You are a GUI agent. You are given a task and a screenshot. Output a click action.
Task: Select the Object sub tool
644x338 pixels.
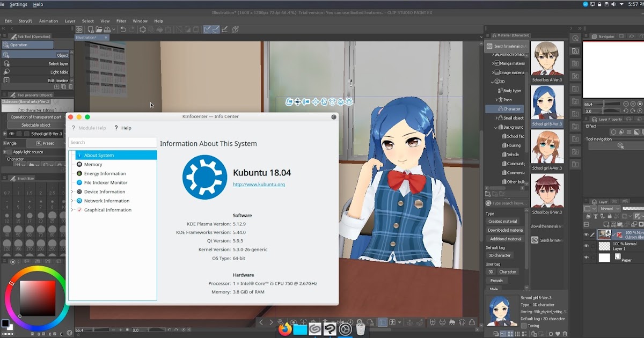(x=36, y=55)
